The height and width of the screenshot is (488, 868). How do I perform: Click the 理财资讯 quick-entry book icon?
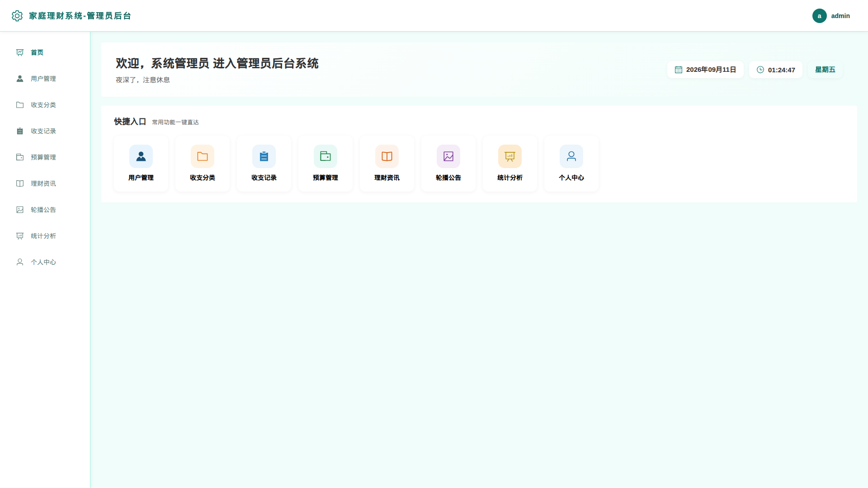[x=387, y=156]
